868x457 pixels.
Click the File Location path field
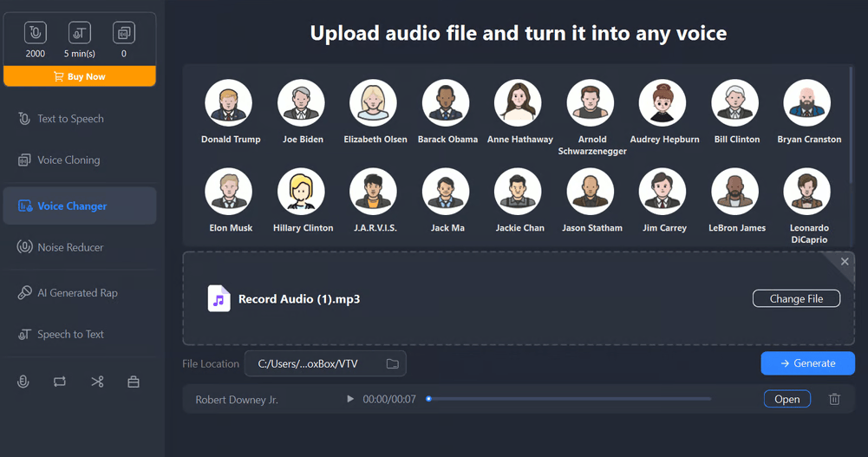tap(325, 363)
